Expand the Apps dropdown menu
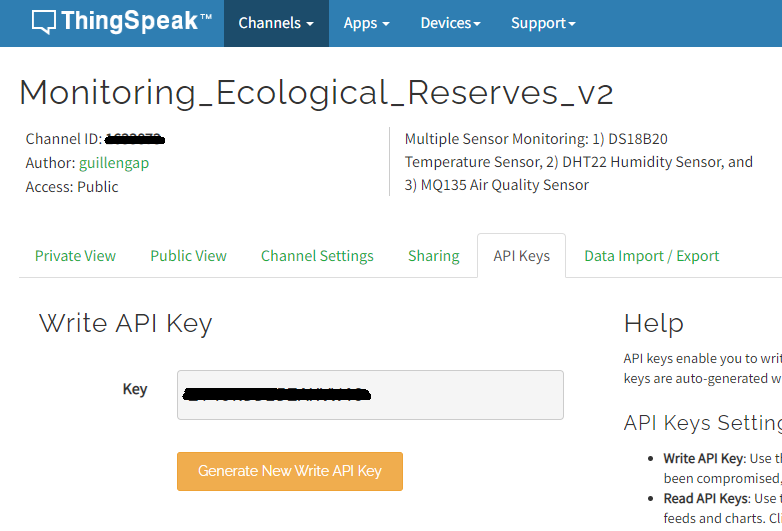The image size is (782, 531). point(367,23)
